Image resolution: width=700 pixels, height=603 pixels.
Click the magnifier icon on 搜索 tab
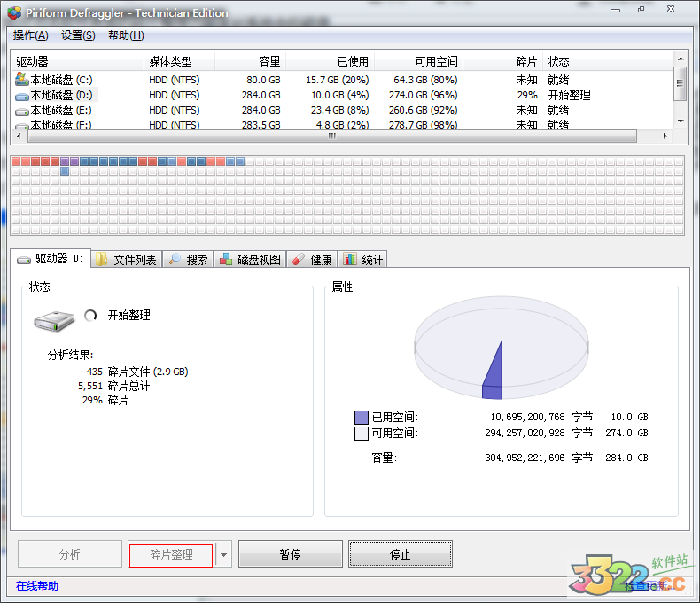[x=175, y=259]
